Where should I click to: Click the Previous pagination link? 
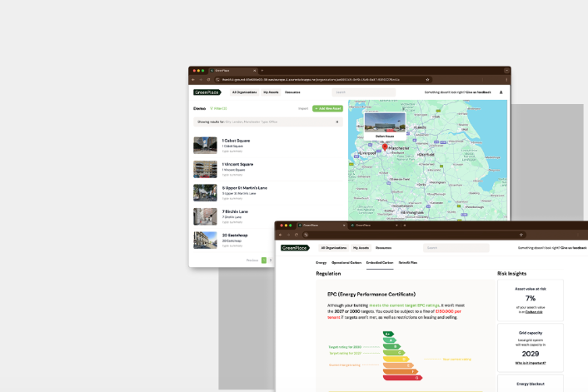tap(252, 260)
